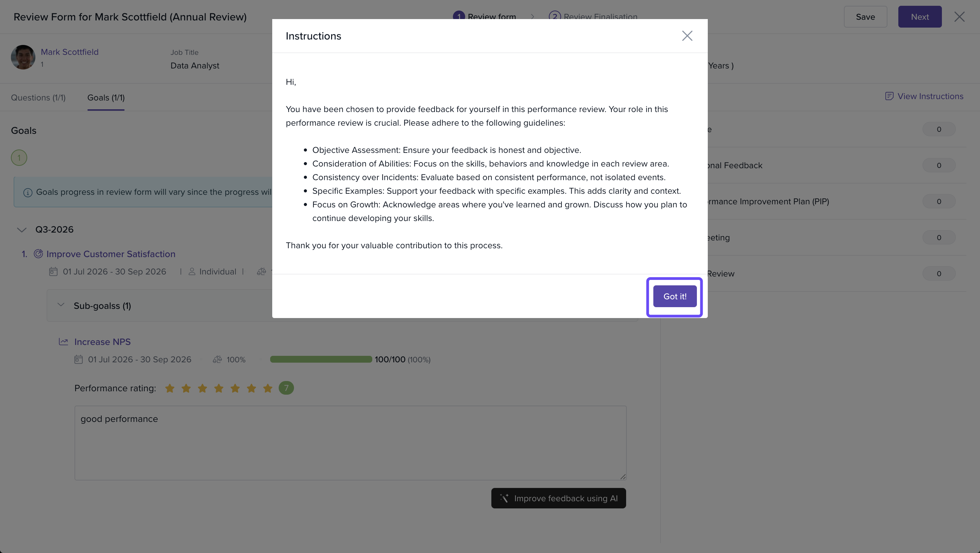Click the goal target icon beside Improve Customer Satisfaction

pyautogui.click(x=38, y=254)
